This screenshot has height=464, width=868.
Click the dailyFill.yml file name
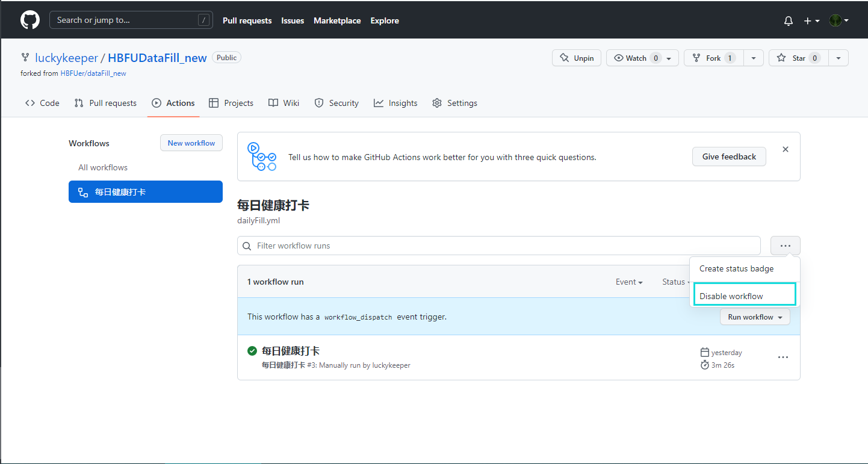(258, 220)
